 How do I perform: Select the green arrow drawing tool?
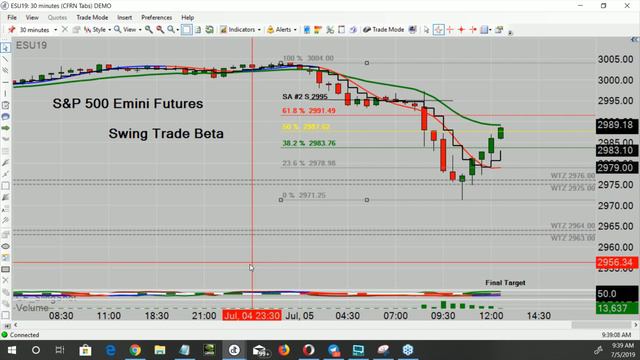coord(5,128)
